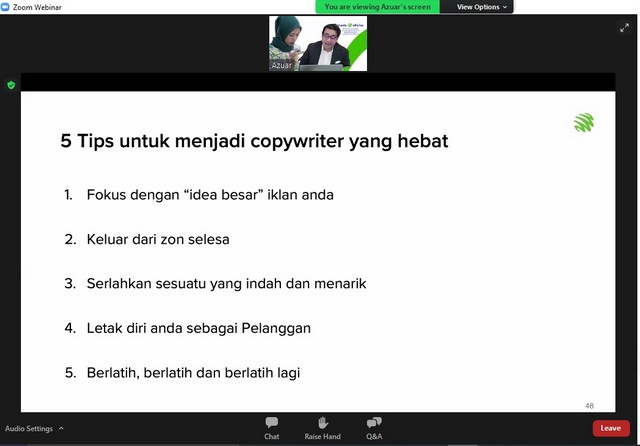Open the Chat panel icon

271,423
